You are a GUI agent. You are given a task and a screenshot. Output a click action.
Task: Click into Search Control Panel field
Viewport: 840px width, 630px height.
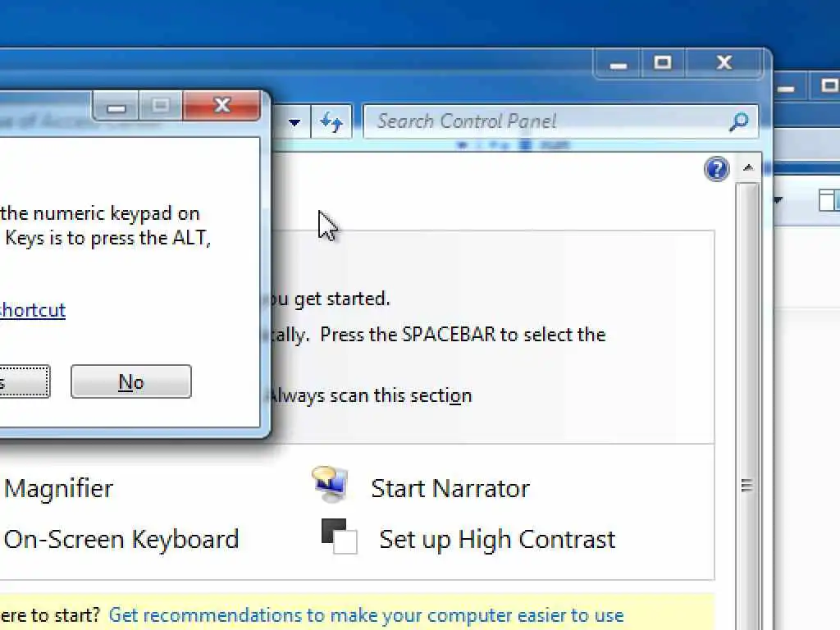[560, 121]
